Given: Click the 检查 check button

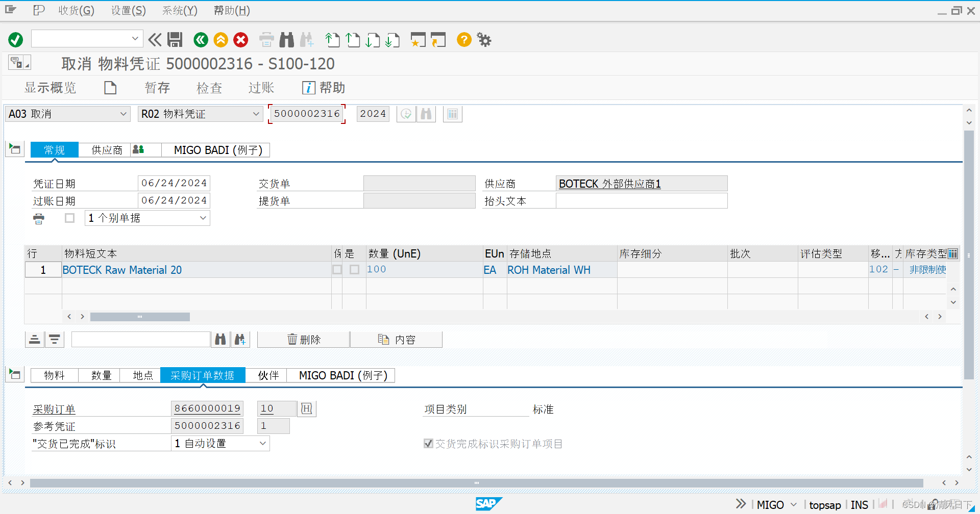Looking at the screenshot, I should tap(209, 88).
